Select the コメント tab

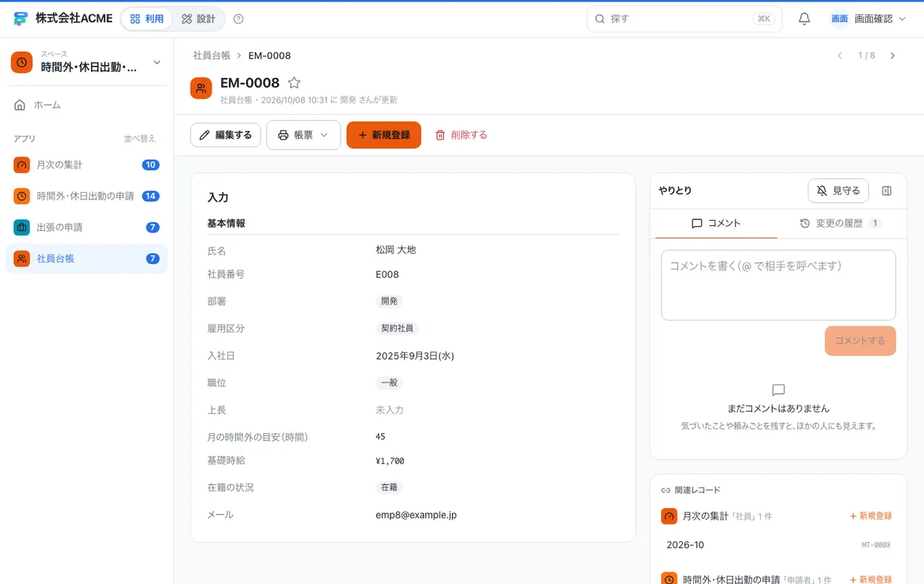(716, 224)
